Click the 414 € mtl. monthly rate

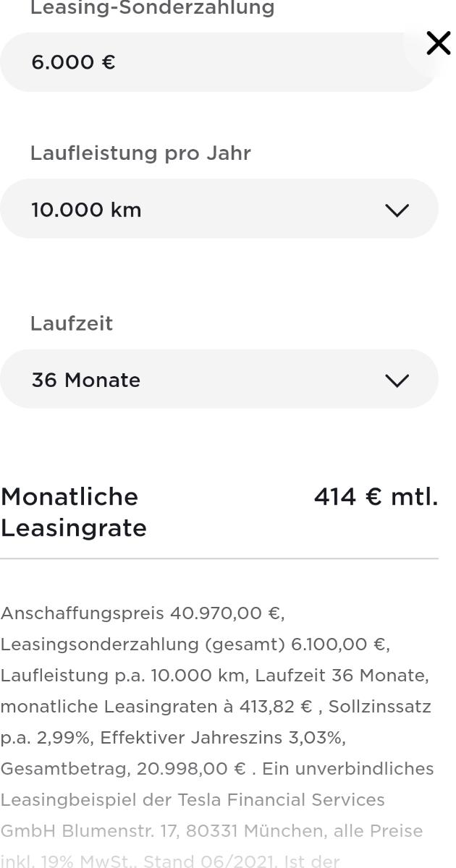point(376,497)
